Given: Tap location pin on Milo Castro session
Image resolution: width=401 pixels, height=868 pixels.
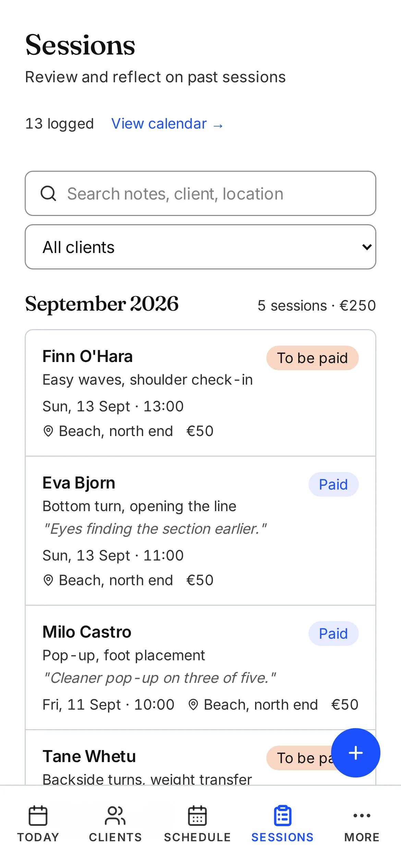Looking at the screenshot, I should click(193, 704).
